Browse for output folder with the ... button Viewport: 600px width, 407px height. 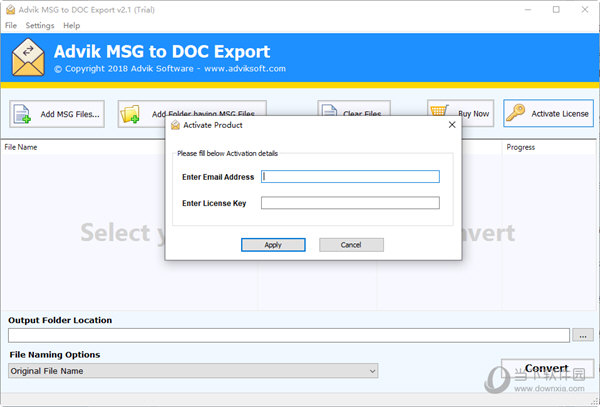click(583, 335)
